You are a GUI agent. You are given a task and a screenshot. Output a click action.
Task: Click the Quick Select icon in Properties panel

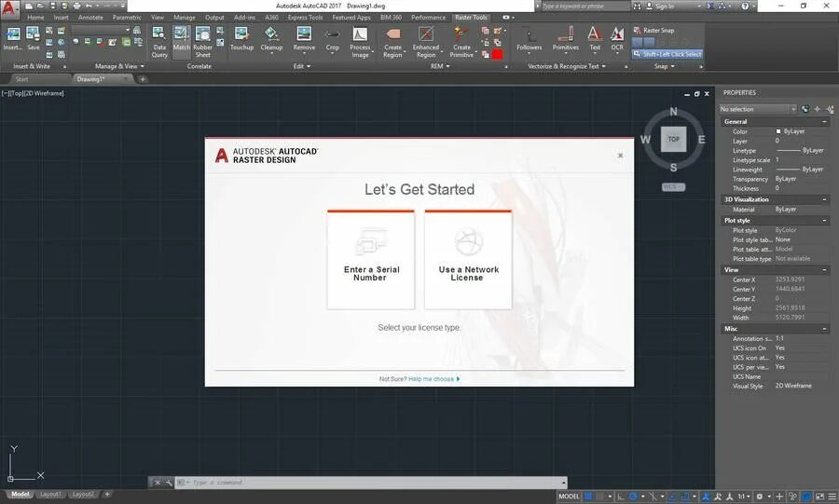point(831,109)
